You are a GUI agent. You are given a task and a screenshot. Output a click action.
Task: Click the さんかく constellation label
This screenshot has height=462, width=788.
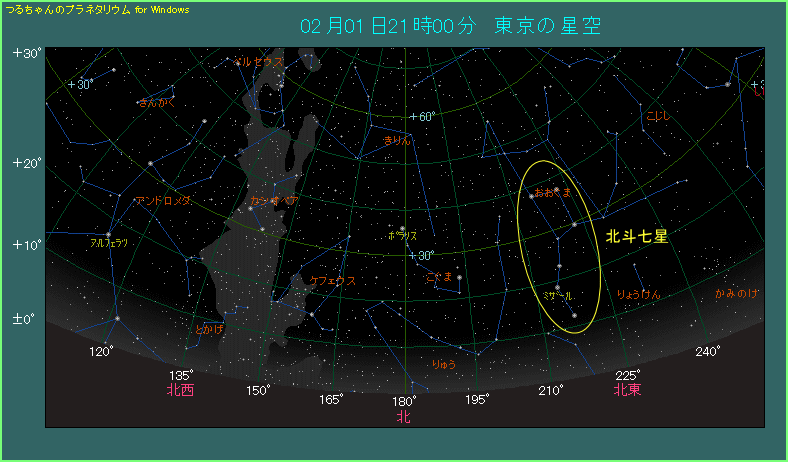pyautogui.click(x=156, y=102)
